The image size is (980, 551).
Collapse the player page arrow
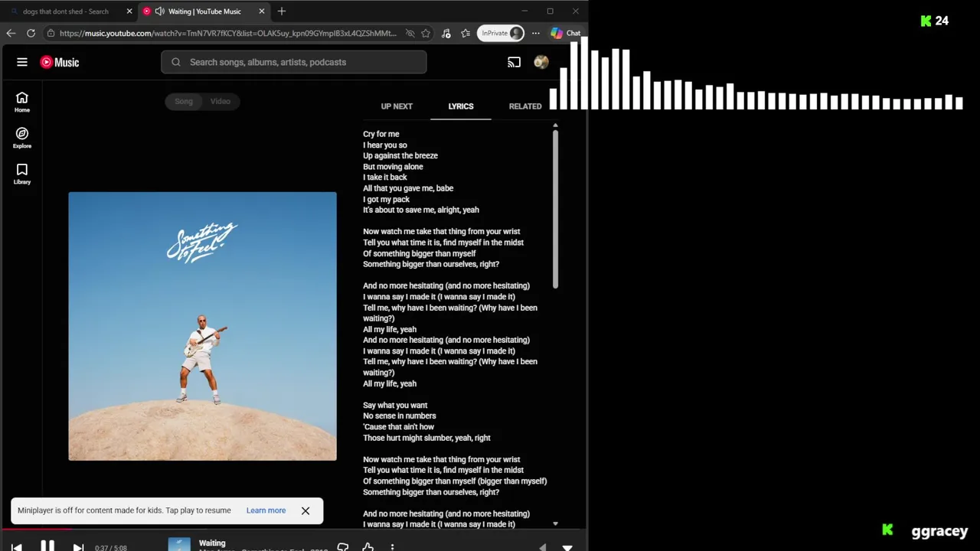tap(567, 547)
